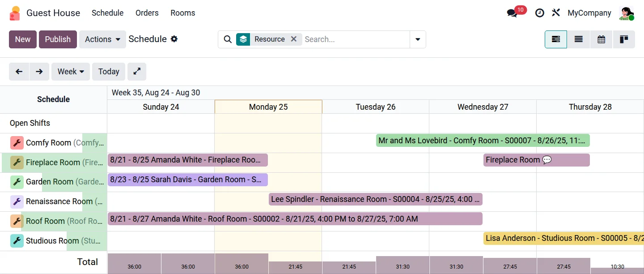The height and width of the screenshot is (274, 644).
Task: Switch to the kanban view
Action: 624,39
